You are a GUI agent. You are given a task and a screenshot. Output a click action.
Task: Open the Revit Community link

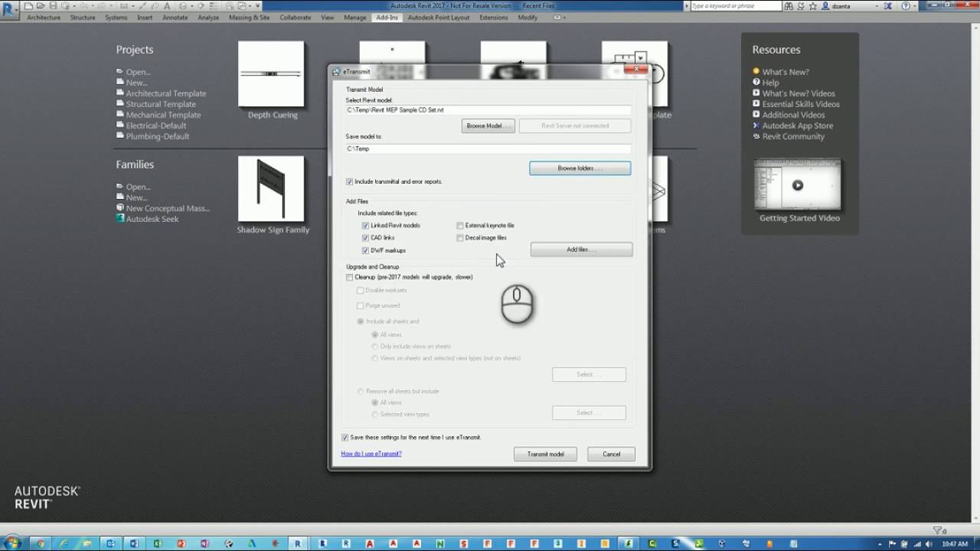click(793, 136)
